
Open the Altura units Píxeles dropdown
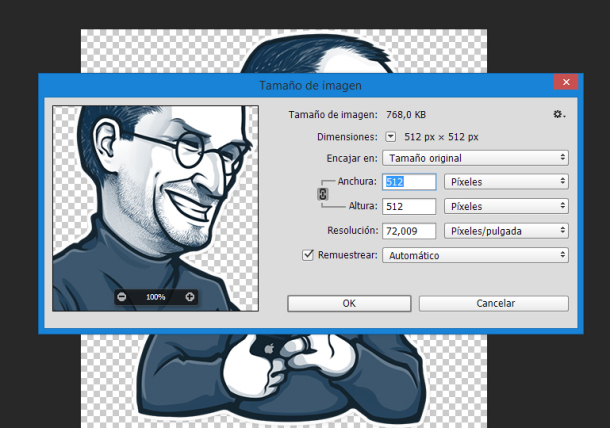[506, 206]
